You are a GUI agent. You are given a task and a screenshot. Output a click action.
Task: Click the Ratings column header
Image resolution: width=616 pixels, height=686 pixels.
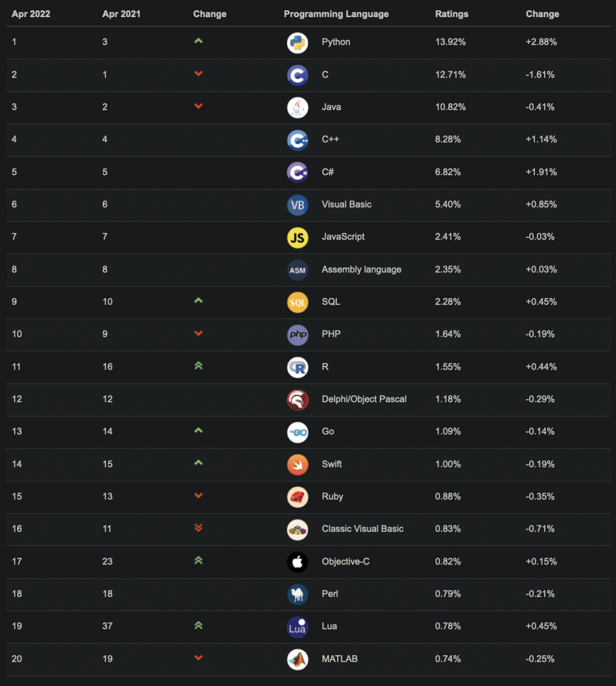pos(451,14)
